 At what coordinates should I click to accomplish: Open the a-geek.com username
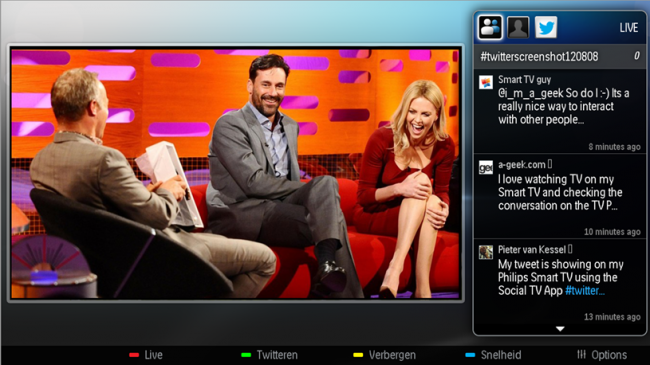[x=521, y=165]
